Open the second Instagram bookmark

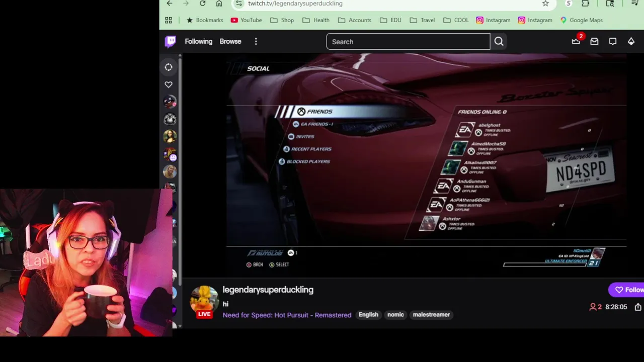(535, 20)
